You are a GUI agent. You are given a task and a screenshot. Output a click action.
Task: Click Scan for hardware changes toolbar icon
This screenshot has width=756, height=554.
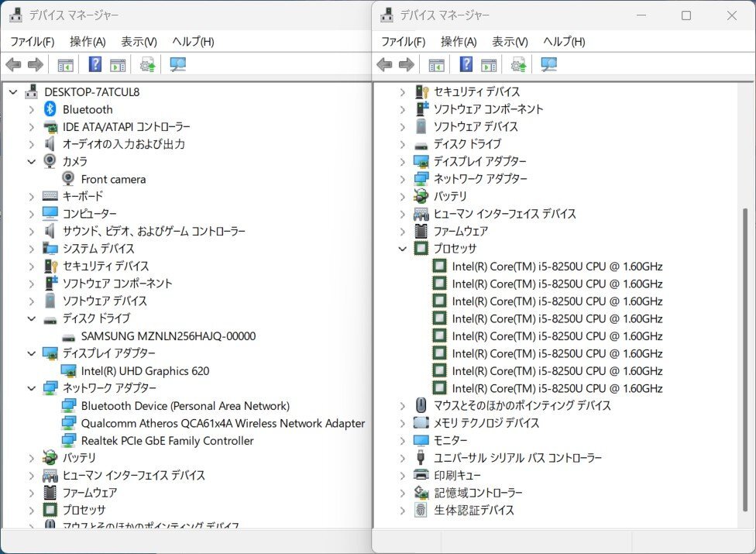click(x=146, y=64)
